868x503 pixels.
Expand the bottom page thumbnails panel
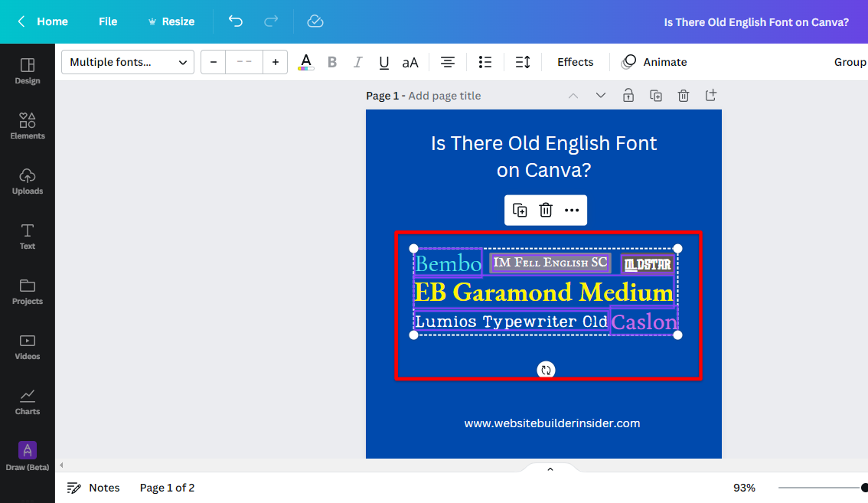pyautogui.click(x=550, y=469)
